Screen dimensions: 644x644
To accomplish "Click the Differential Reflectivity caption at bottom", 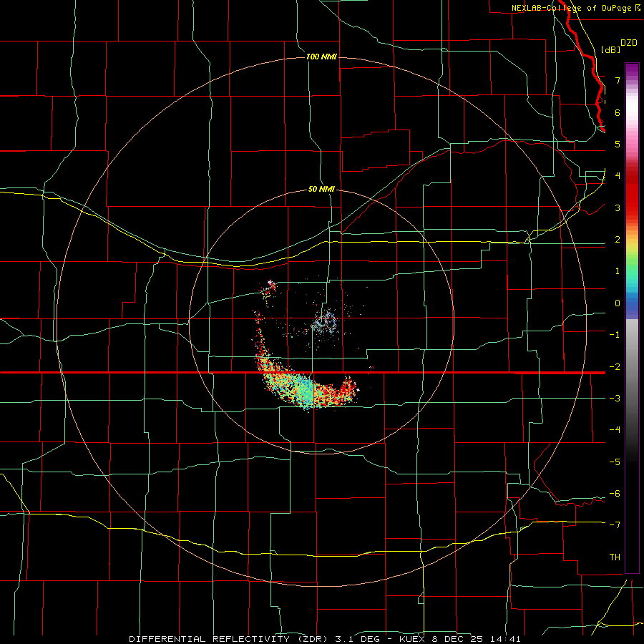I will (x=325, y=639).
